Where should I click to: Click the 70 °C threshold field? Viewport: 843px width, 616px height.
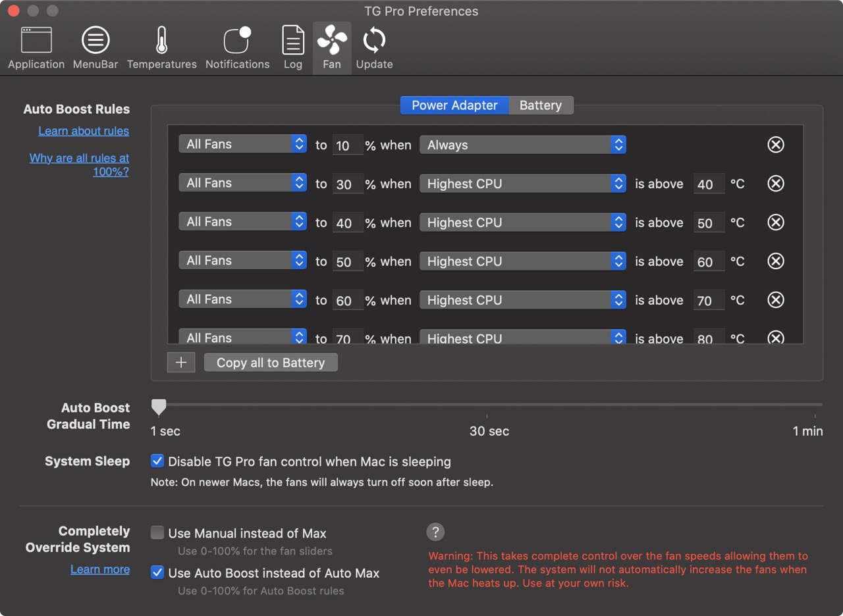point(709,301)
